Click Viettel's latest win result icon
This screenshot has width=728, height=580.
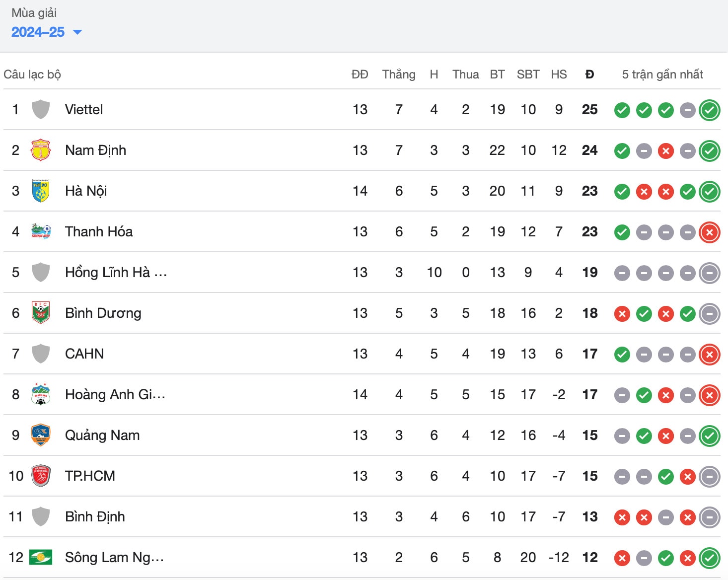(x=710, y=110)
